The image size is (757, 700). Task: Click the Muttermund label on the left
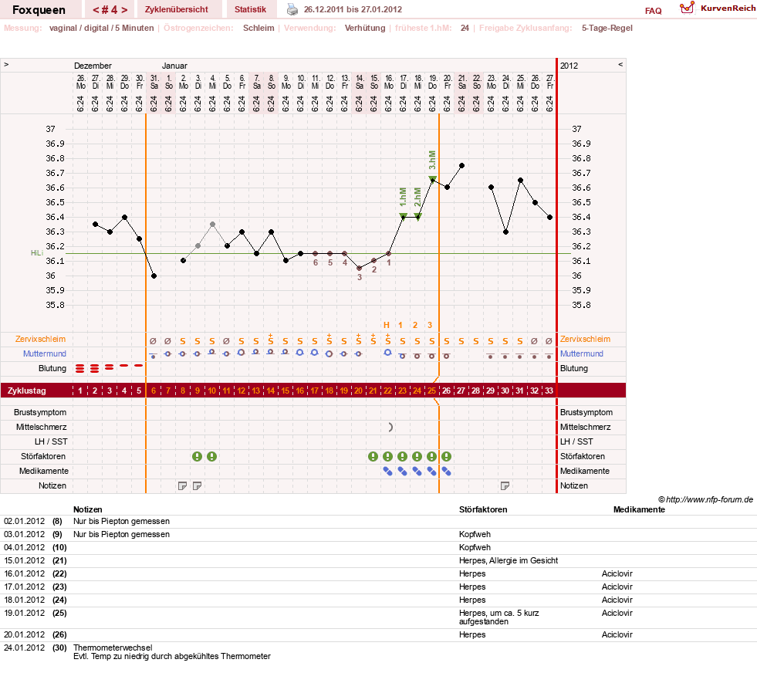click(x=45, y=353)
